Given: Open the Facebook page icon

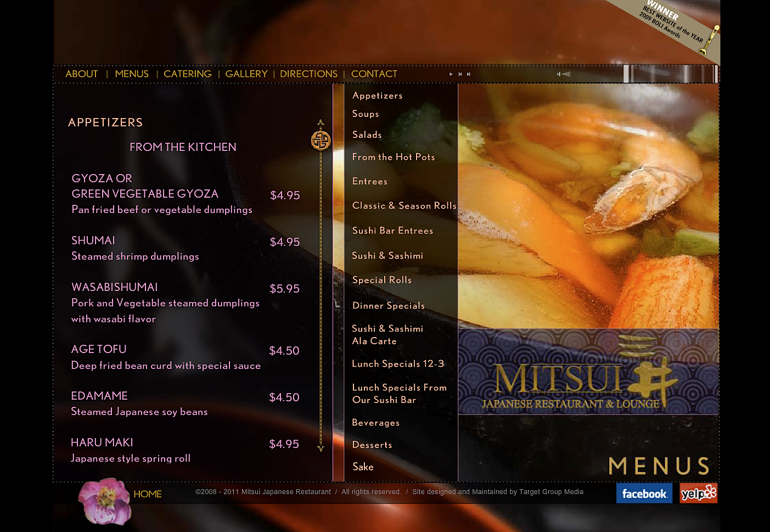Looking at the screenshot, I should pyautogui.click(x=644, y=493).
